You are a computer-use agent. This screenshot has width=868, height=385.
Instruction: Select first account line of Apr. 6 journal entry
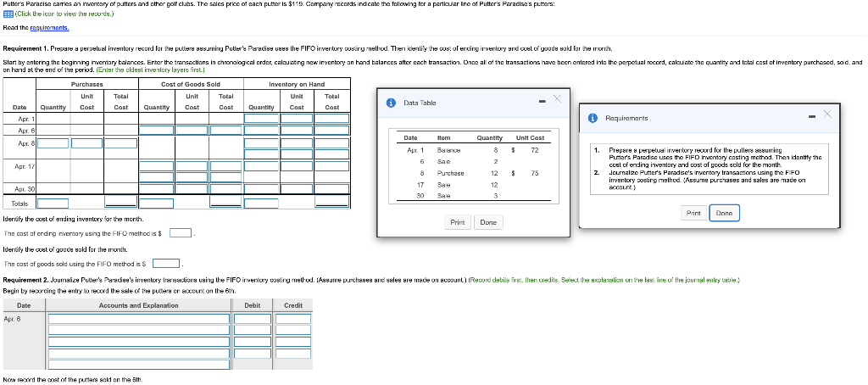click(139, 319)
